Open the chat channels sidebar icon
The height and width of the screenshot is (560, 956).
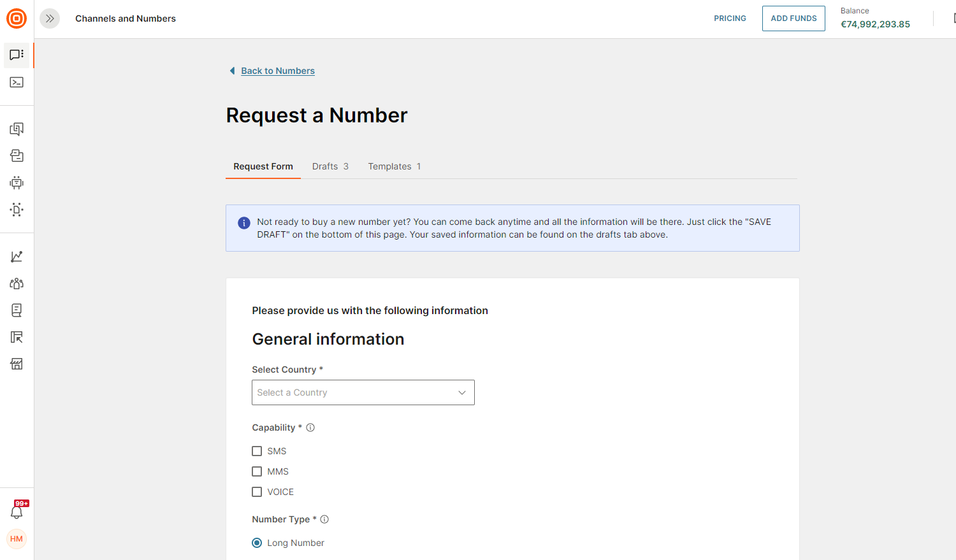17,55
